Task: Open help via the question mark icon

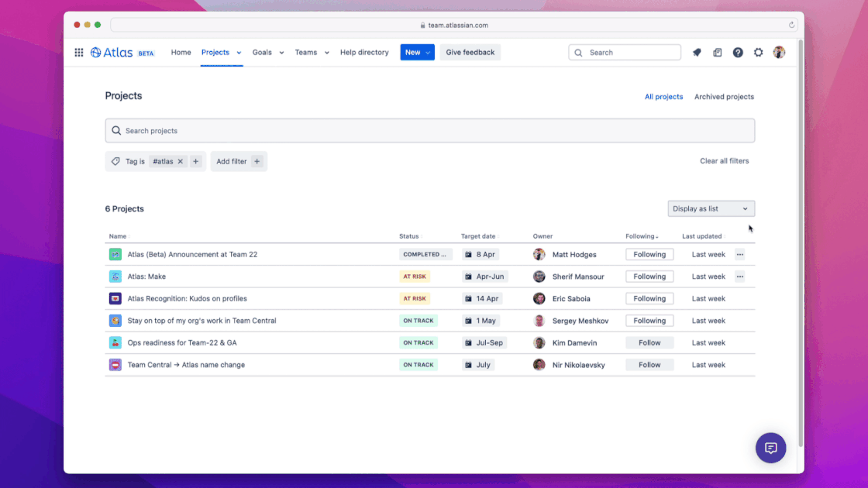Action: click(x=738, y=52)
